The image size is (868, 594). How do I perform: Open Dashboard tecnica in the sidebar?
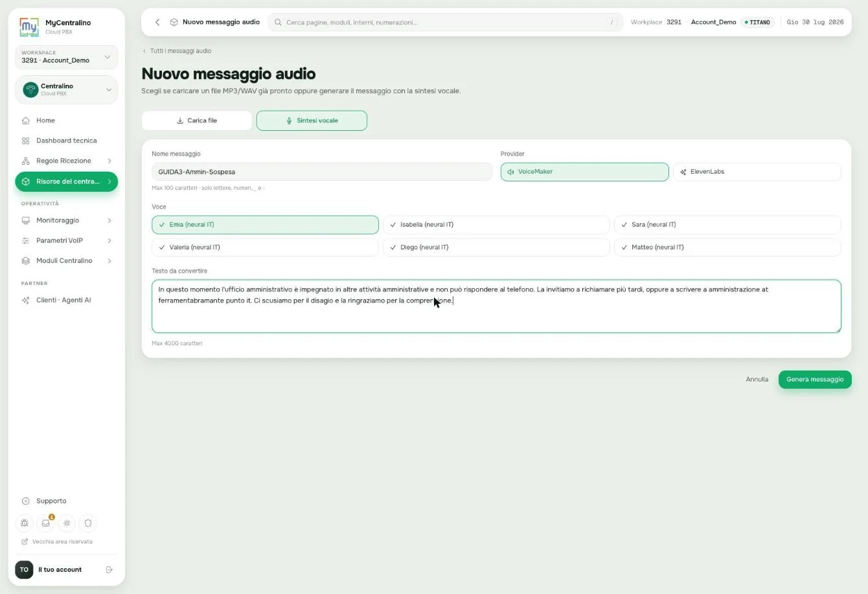tap(67, 141)
